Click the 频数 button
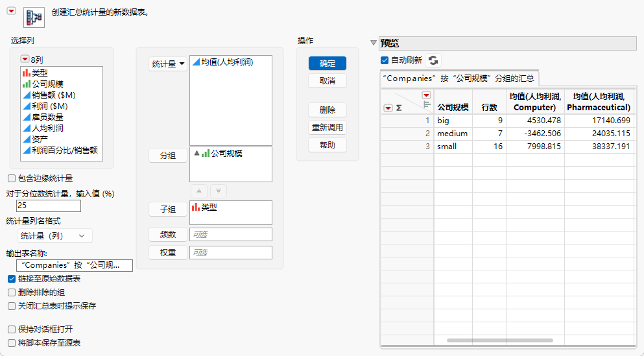The width and height of the screenshot is (644, 356). (167, 235)
